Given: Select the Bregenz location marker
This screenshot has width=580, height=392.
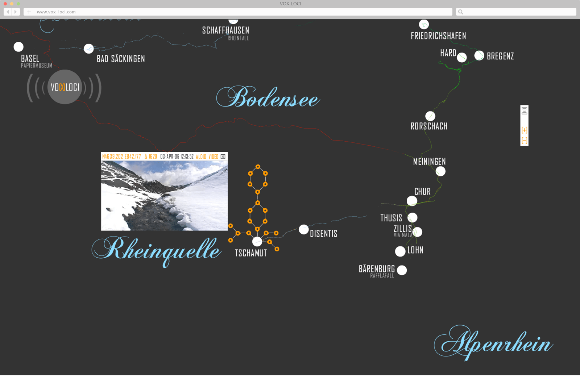Looking at the screenshot, I should pyautogui.click(x=479, y=55).
